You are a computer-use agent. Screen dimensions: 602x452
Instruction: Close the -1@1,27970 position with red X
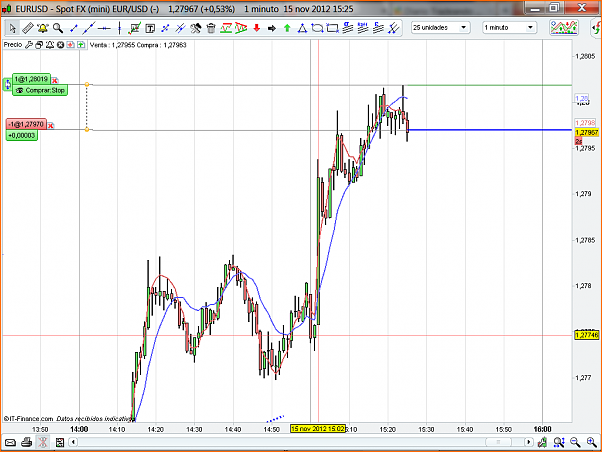pyautogui.click(x=51, y=126)
